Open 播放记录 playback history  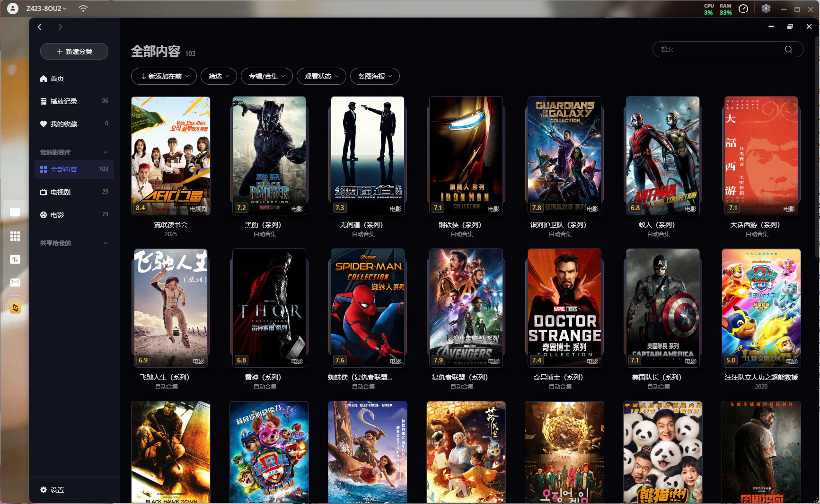74,101
